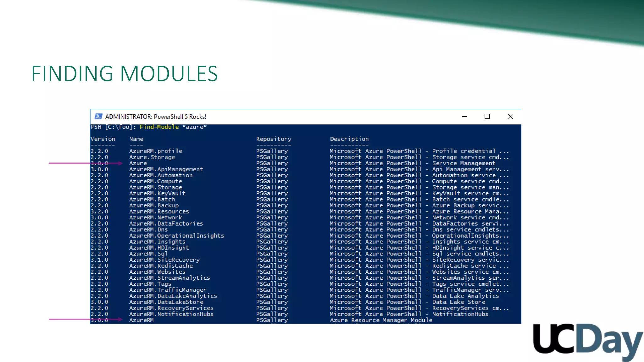Viewport: 644px width, 362px height.
Task: Select the AzureRM.DataLakeStore module name
Action: [166, 302]
